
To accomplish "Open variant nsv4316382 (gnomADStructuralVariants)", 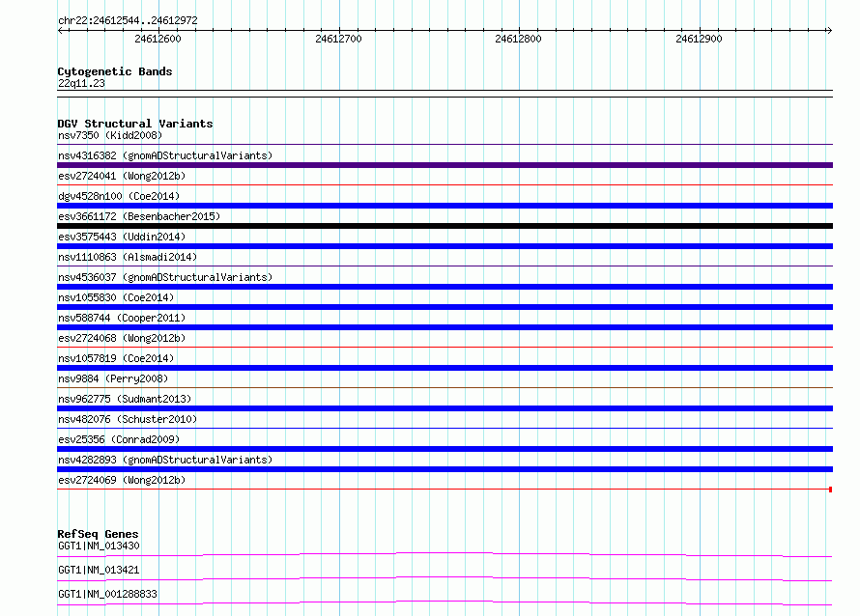I will 165,155.
